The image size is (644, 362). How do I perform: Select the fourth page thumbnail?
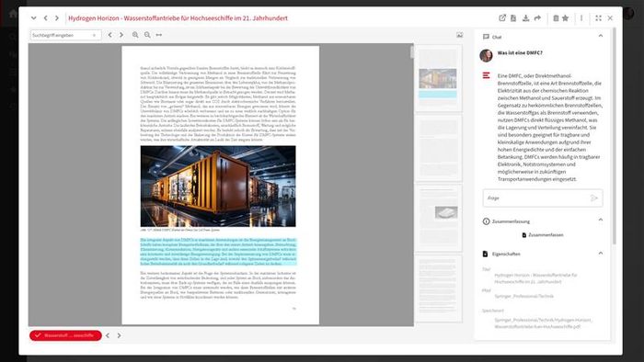pyautogui.click(x=438, y=288)
